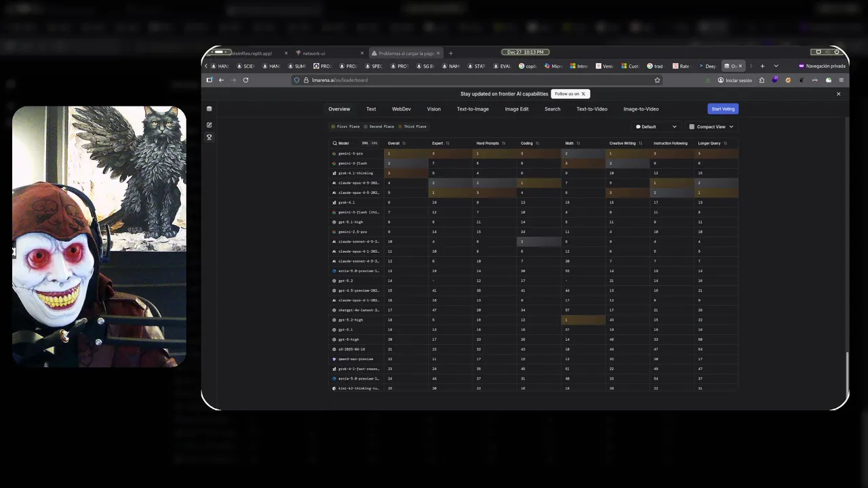Select the qwen3-max-preview model row
This screenshot has width=868, height=488.
[x=534, y=359]
